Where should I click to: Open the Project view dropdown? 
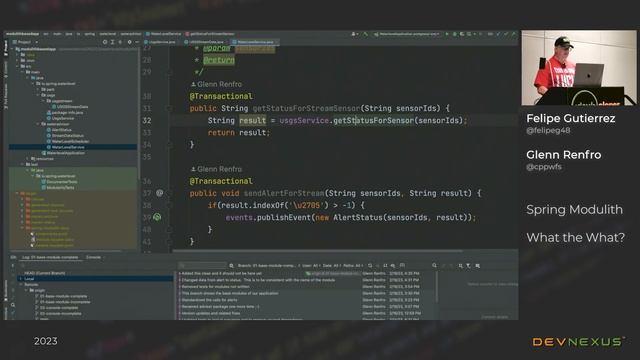(25, 42)
